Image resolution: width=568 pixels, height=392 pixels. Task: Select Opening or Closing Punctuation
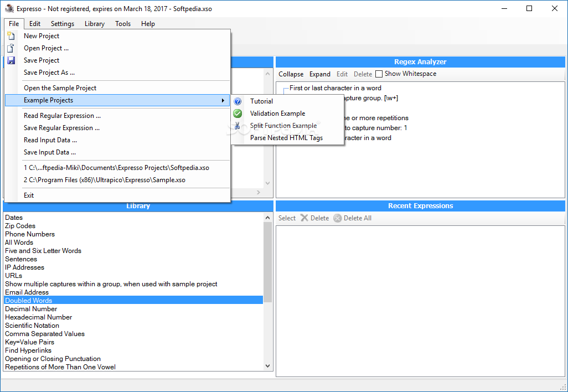coord(133,359)
